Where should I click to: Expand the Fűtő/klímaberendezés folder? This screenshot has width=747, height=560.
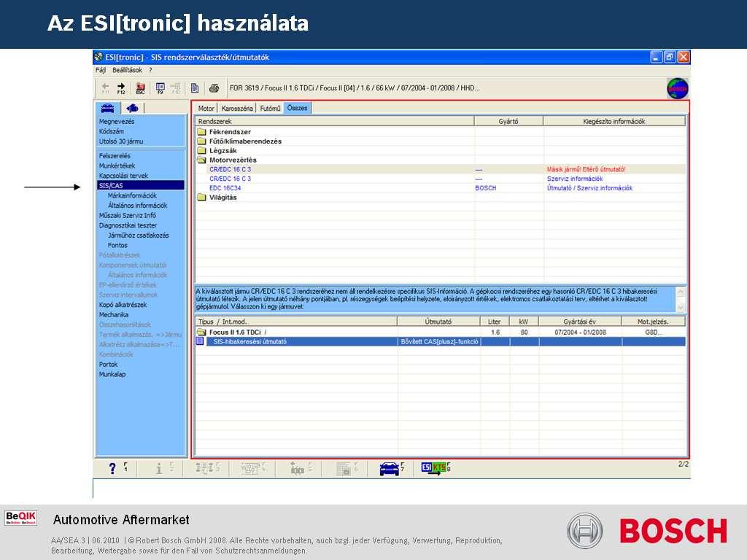201,141
